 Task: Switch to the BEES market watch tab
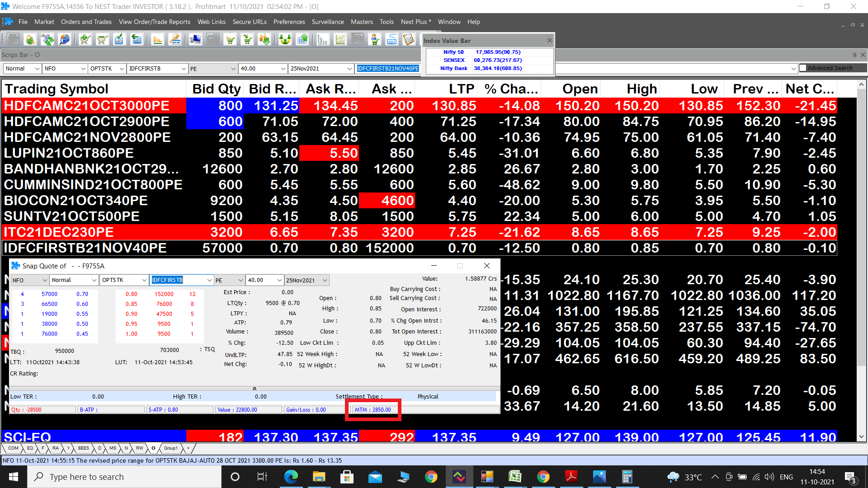[x=84, y=448]
